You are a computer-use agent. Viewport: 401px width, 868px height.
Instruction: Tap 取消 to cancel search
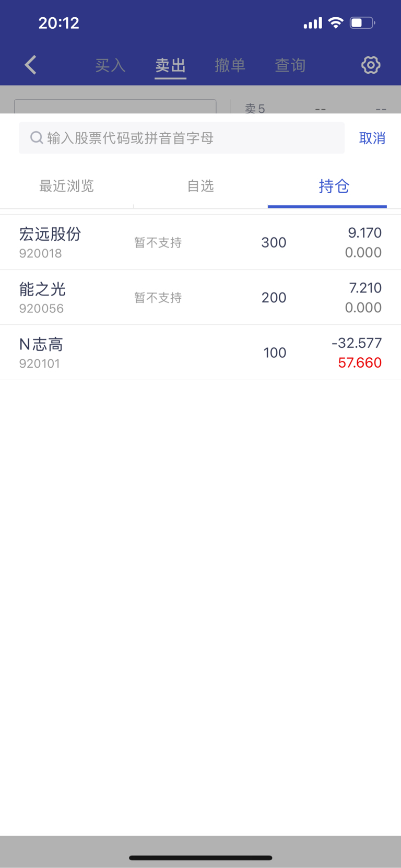point(372,138)
